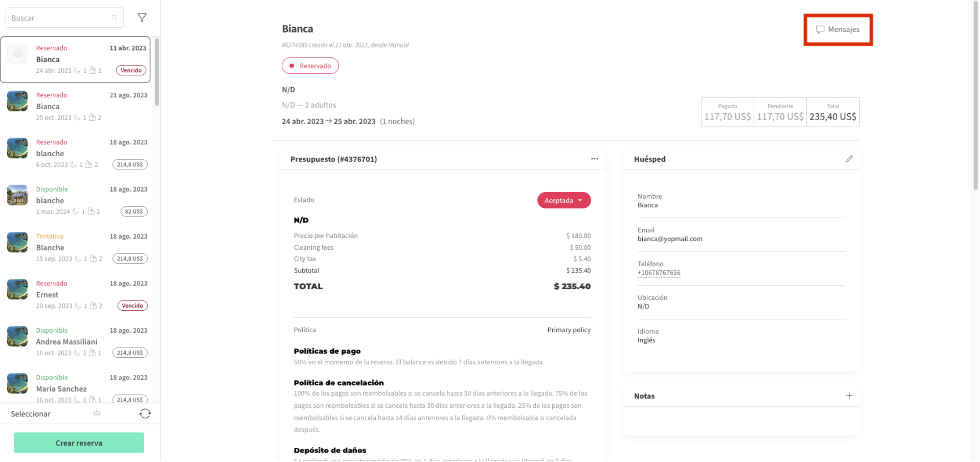Expand the Reservado status pill

coord(310,65)
